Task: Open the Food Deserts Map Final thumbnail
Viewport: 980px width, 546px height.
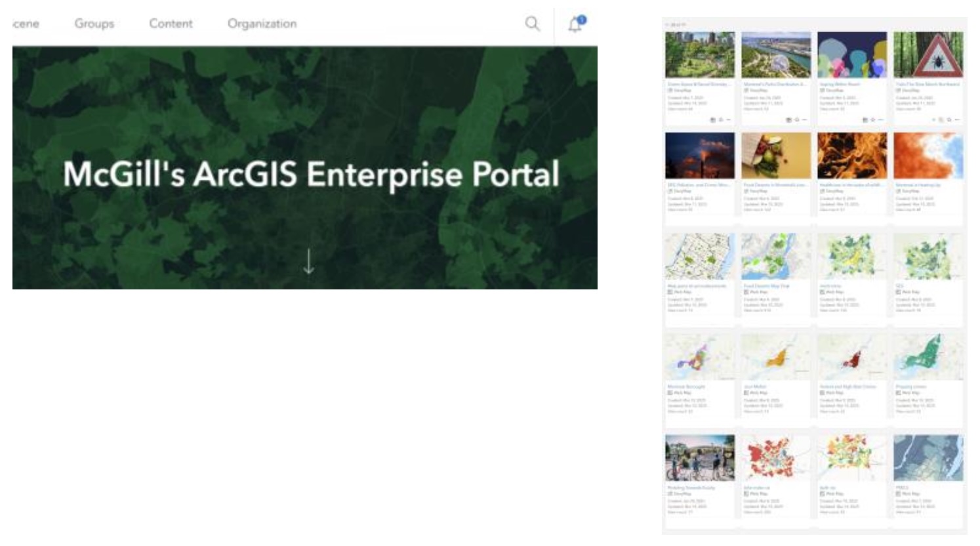Action: 776,257
